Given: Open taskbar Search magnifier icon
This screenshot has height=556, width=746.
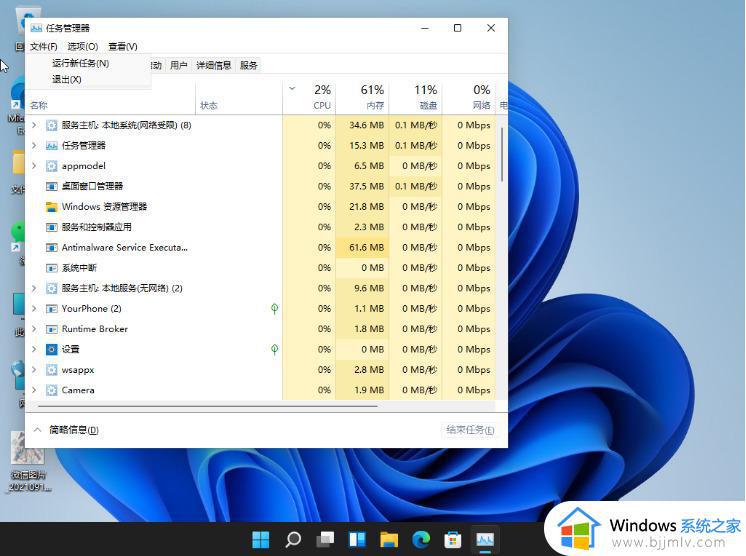Looking at the screenshot, I should coord(293,539).
